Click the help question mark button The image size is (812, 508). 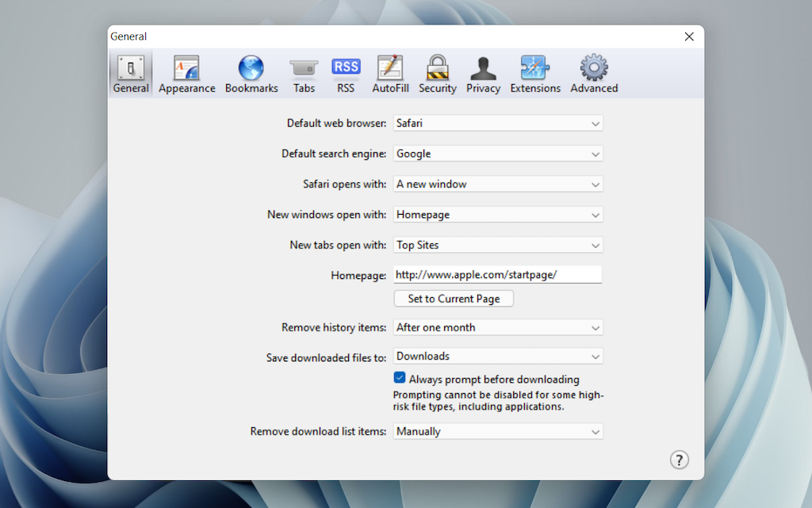679,460
